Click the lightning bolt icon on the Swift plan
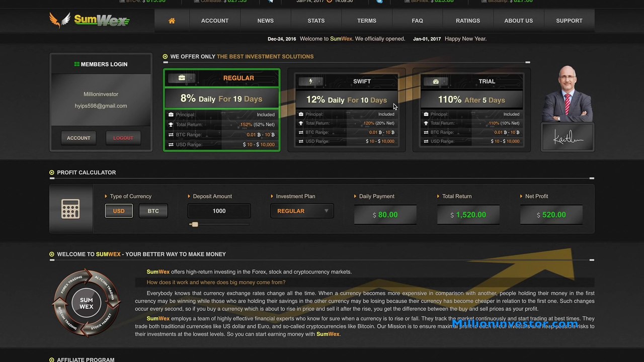This screenshot has width=644, height=362. click(310, 81)
